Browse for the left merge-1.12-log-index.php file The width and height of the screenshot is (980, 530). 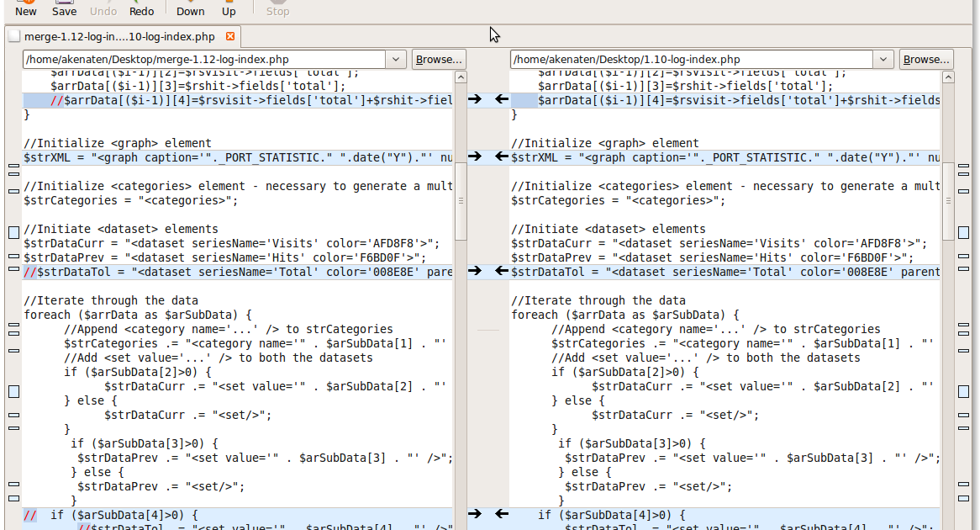click(439, 60)
